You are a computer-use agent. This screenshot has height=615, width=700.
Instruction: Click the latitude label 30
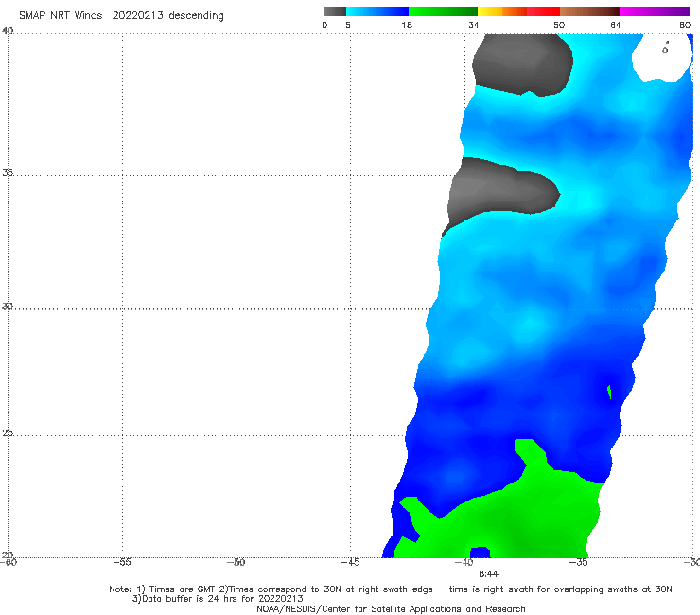(8, 307)
